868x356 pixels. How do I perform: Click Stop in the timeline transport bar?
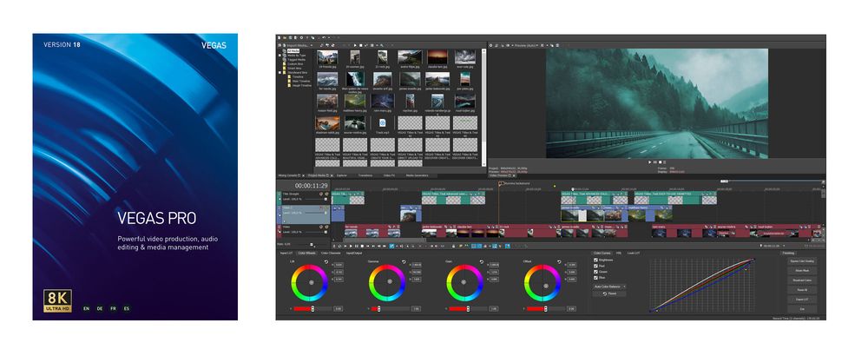click(x=362, y=246)
